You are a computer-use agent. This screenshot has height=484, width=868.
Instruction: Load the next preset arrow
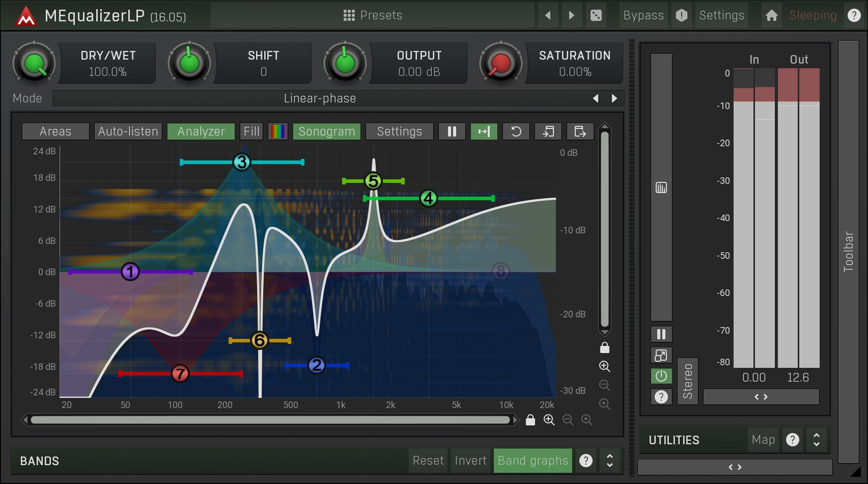point(571,15)
